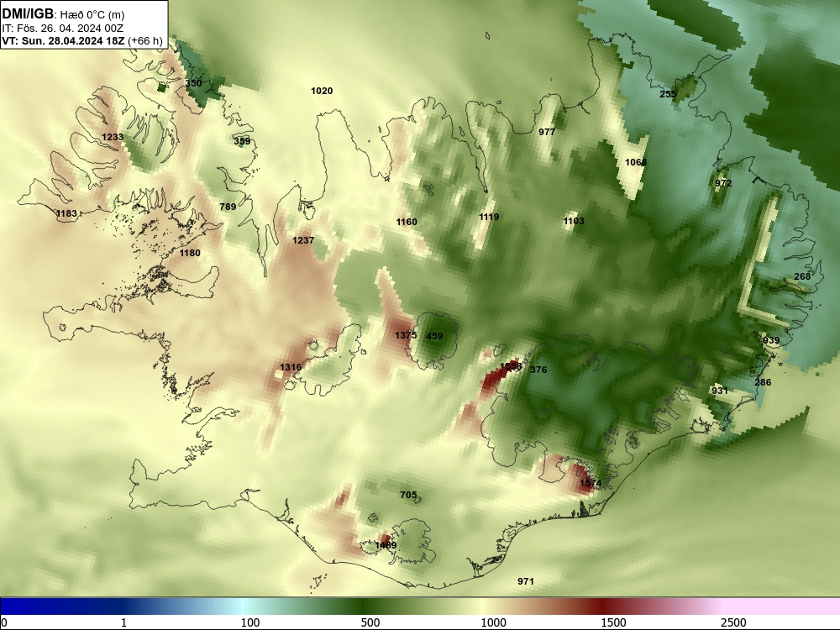Select the 1020 value label
This screenshot has height=630, width=840.
[322, 91]
